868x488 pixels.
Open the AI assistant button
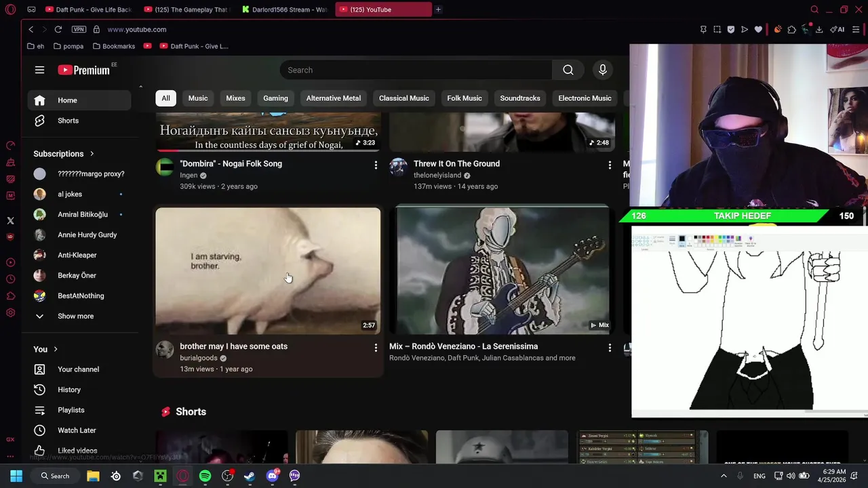[x=837, y=29]
